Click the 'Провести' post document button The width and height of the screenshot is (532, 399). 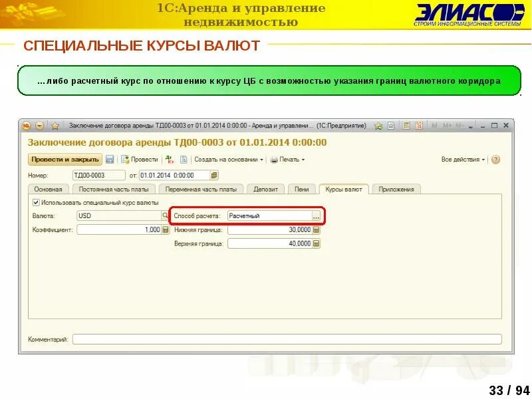(140, 159)
